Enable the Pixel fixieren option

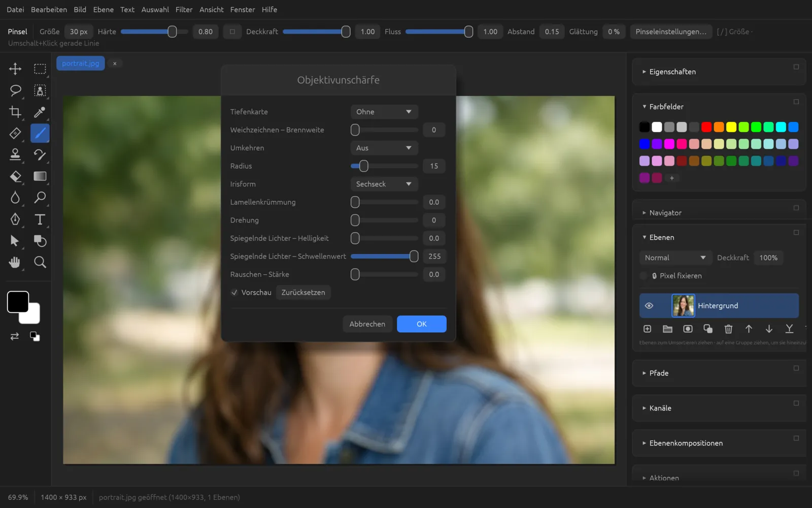(x=644, y=276)
